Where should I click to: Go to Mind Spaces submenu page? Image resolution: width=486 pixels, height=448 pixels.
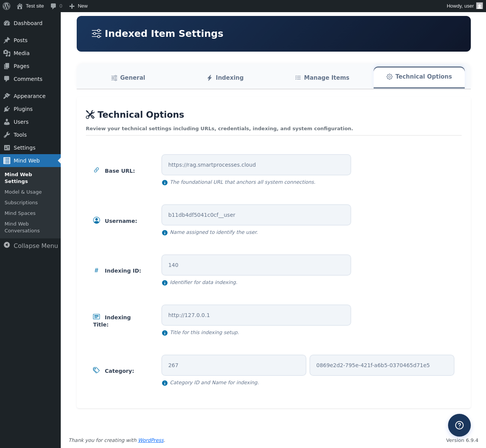coord(20,213)
